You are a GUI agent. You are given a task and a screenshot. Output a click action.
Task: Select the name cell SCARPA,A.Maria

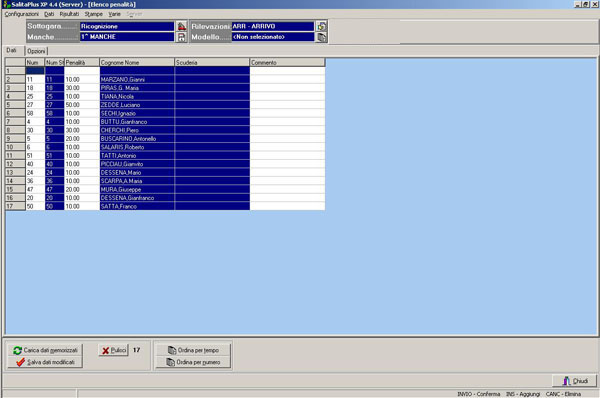click(137, 181)
